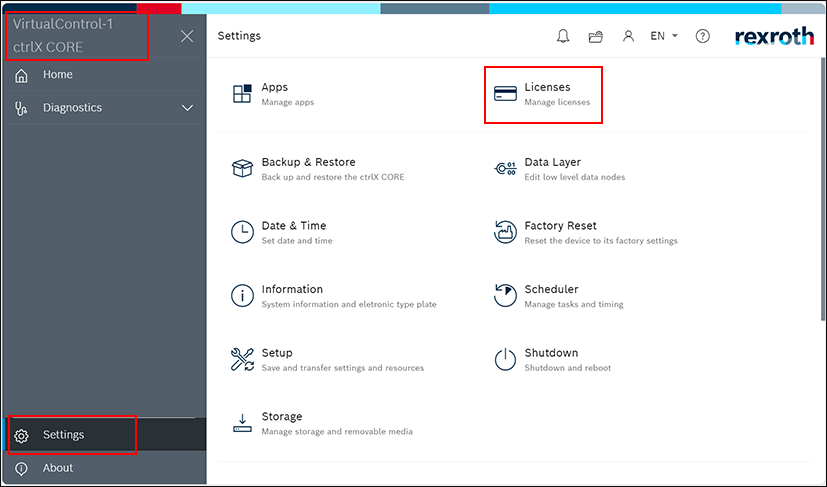827x487 pixels.
Task: Open Date & Time settings
Action: pos(294,225)
